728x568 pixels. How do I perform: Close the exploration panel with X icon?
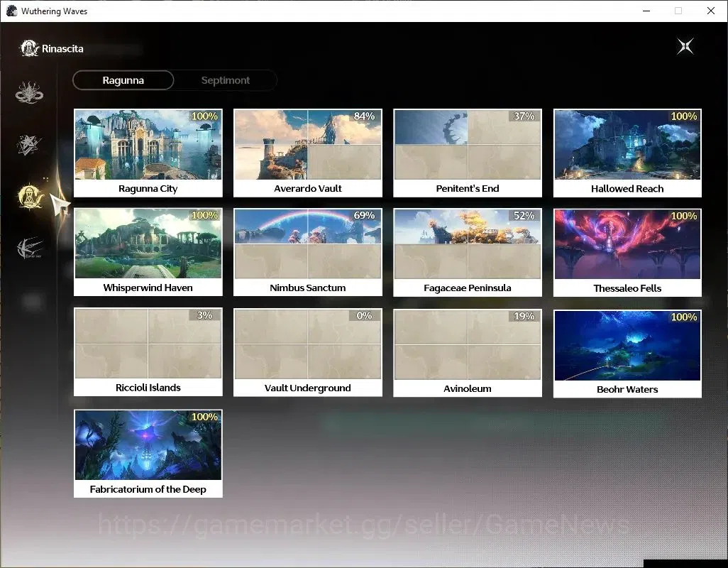pyautogui.click(x=685, y=46)
